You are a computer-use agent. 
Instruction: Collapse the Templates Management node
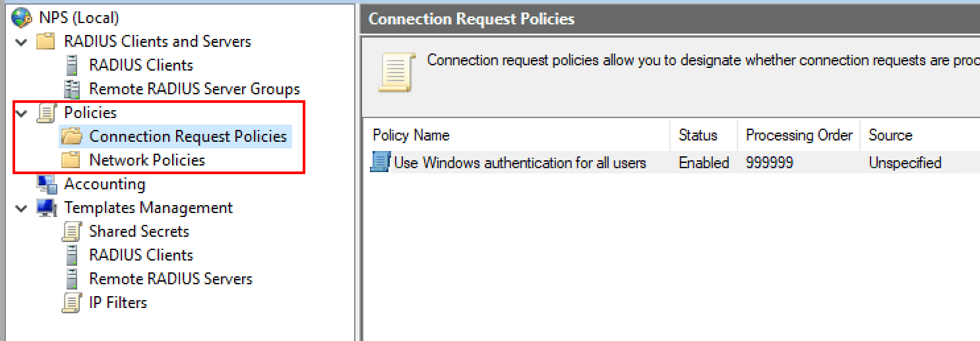22,208
